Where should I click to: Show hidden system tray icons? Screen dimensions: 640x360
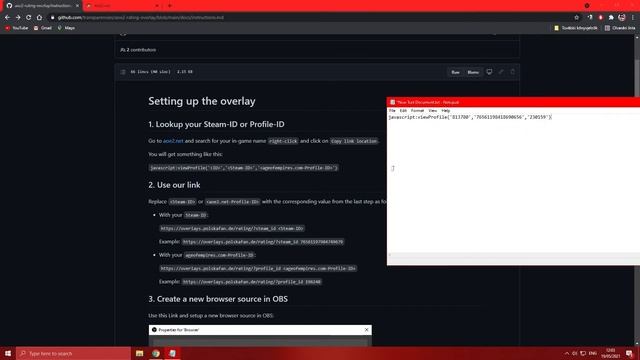click(x=567, y=353)
